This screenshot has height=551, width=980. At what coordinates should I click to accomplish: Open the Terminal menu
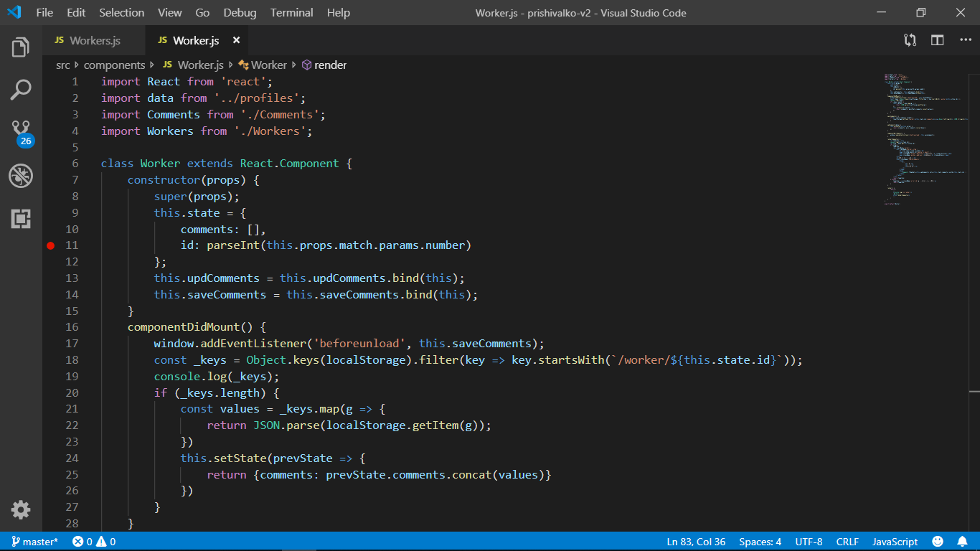[x=292, y=13]
